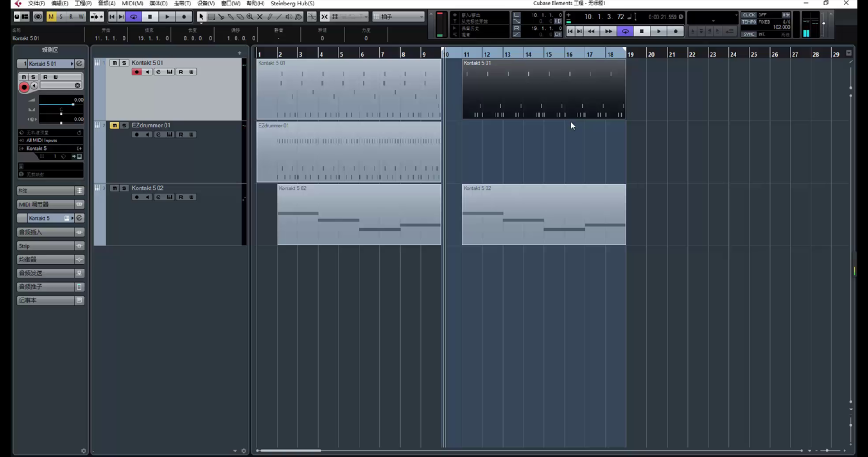Open the Steinberg Hub(S) menu
Screen dimensions: 868x457
click(x=292, y=4)
